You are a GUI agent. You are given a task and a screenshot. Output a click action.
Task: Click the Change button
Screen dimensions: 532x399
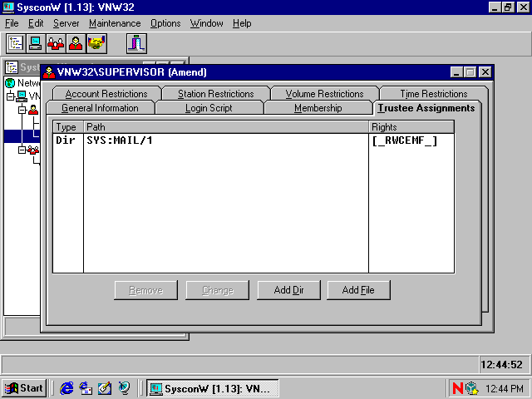pos(218,290)
